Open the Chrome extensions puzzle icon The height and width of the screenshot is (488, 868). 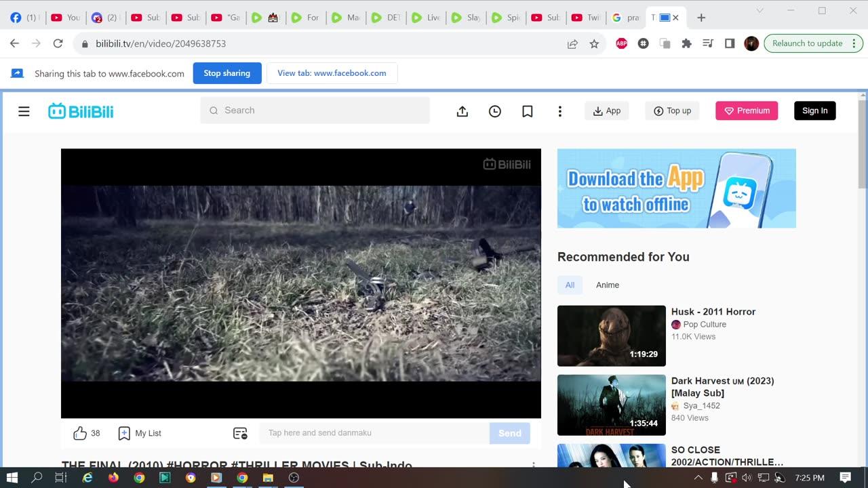pos(686,43)
